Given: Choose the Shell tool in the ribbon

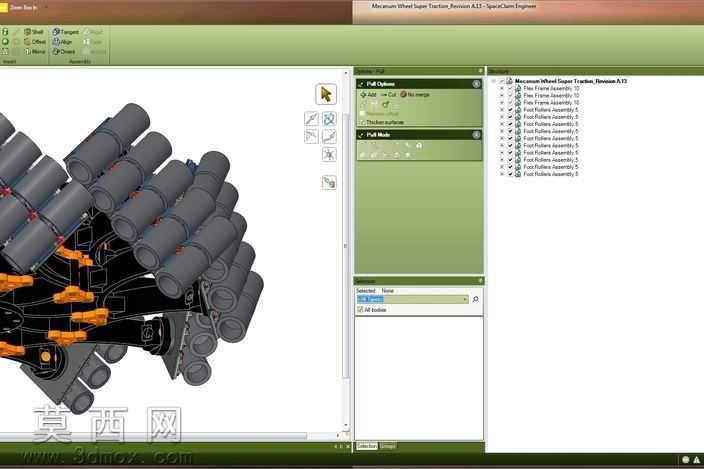Looking at the screenshot, I should coord(34,32).
